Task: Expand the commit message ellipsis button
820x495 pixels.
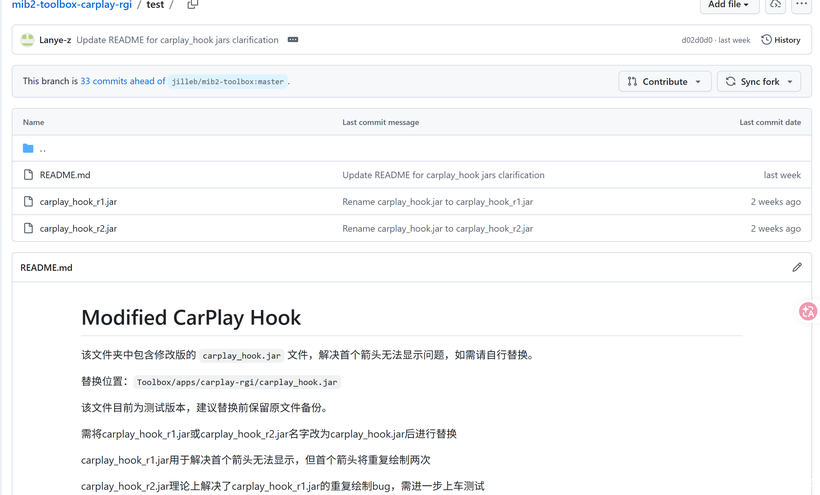Action: pyautogui.click(x=293, y=40)
